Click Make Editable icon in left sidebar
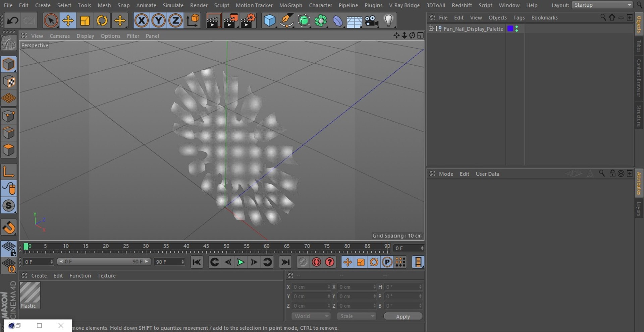The image size is (644, 332). point(9,43)
